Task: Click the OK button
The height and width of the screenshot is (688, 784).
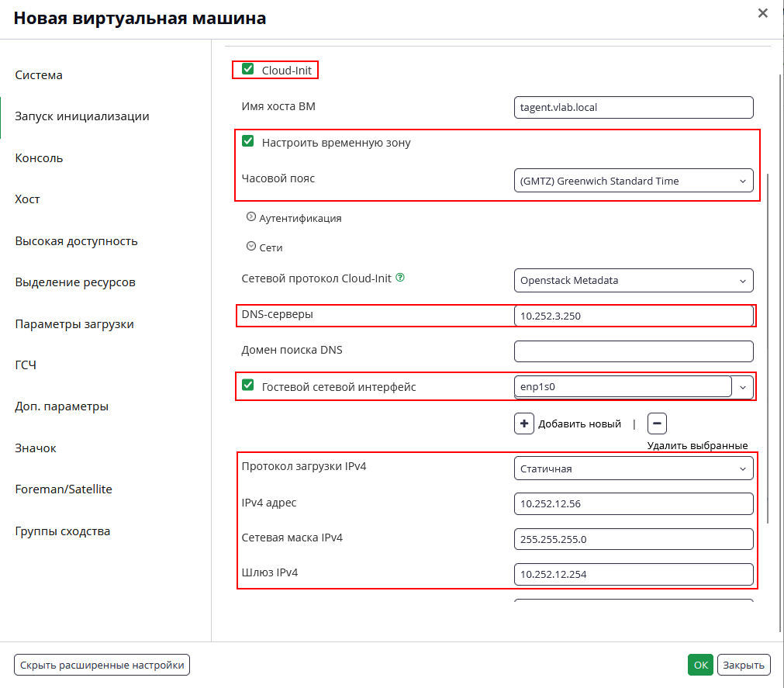Action: click(x=700, y=665)
